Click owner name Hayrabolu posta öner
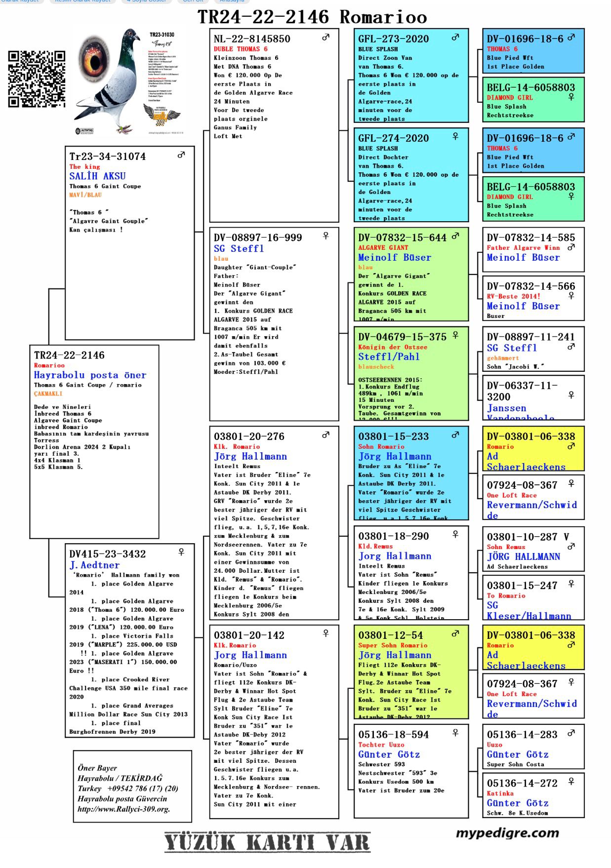 [x=90, y=375]
